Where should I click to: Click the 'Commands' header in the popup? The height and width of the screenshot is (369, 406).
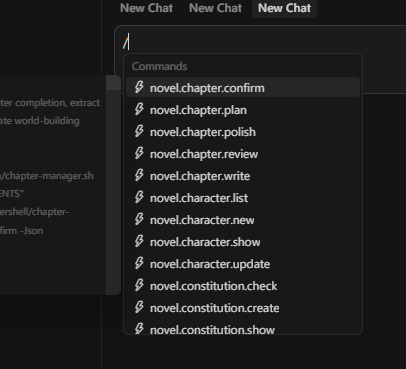(159, 66)
